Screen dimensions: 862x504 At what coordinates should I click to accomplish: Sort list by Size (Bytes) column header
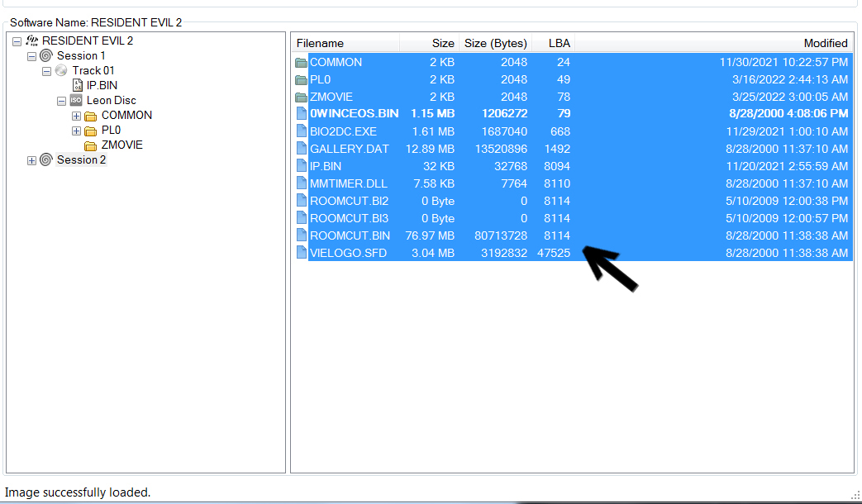[x=495, y=43]
